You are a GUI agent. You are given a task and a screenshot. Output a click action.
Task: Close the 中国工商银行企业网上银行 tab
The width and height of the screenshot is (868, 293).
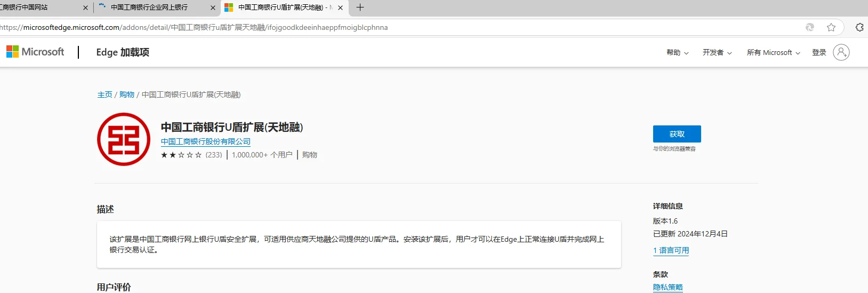(x=213, y=7)
